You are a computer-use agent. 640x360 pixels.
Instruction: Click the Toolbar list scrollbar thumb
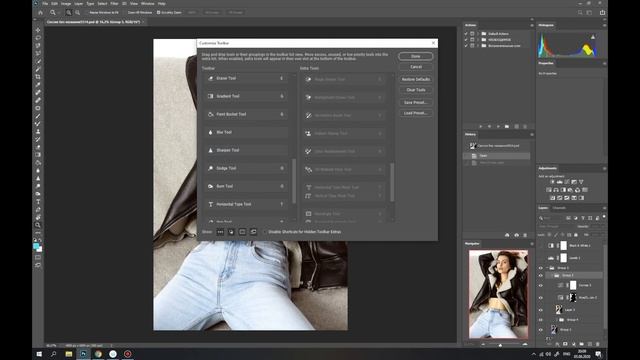pos(294,180)
